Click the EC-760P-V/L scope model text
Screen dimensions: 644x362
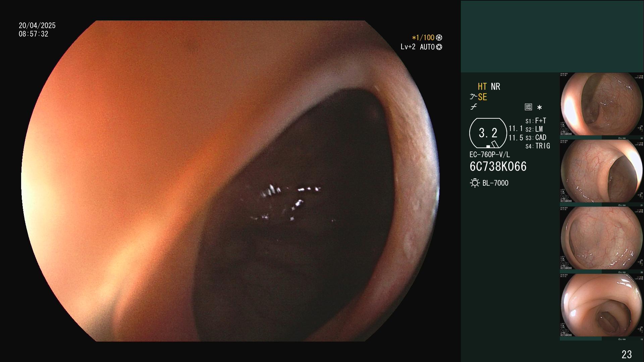click(x=490, y=155)
